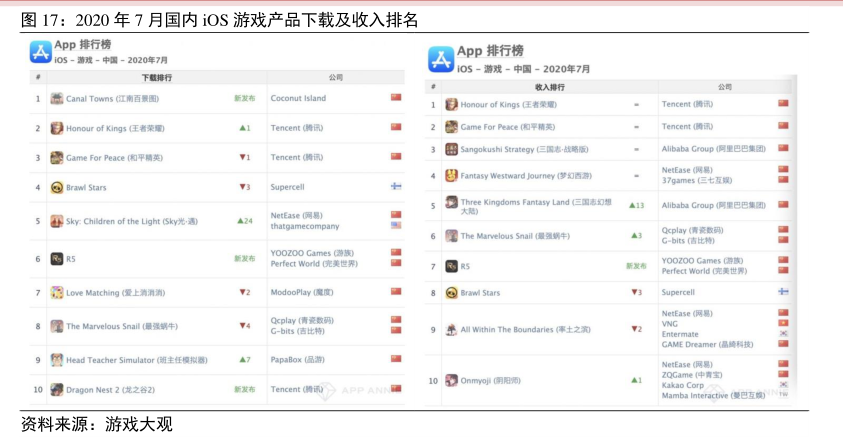This screenshot has height=442, width=843.
Task: Click the All Within The Boundaries icon
Action: [x=452, y=329]
